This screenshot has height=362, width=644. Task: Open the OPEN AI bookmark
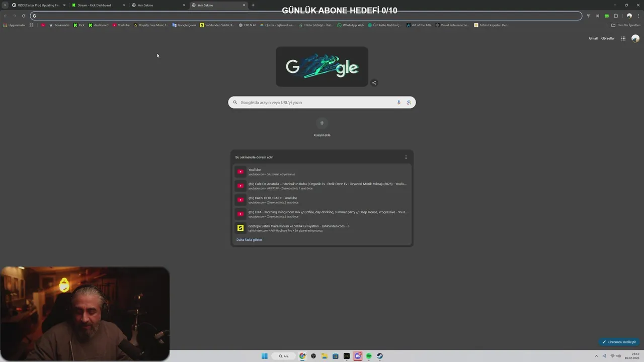tap(247, 25)
